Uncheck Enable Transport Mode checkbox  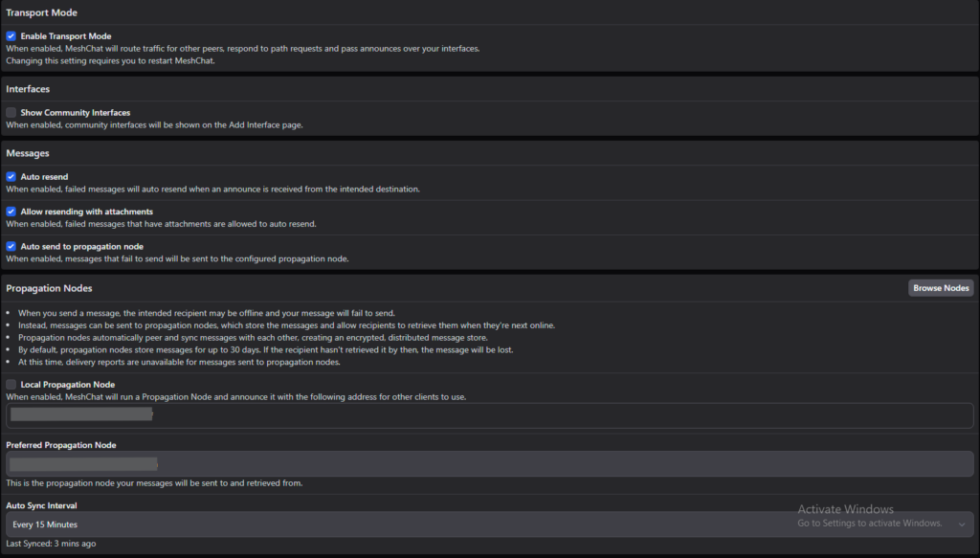tap(11, 36)
